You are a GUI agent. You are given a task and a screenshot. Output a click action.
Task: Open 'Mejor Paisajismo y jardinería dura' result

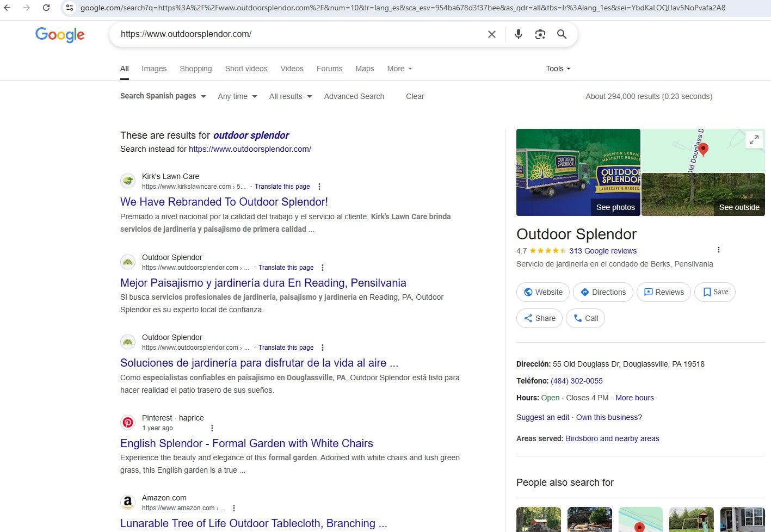[x=263, y=283]
